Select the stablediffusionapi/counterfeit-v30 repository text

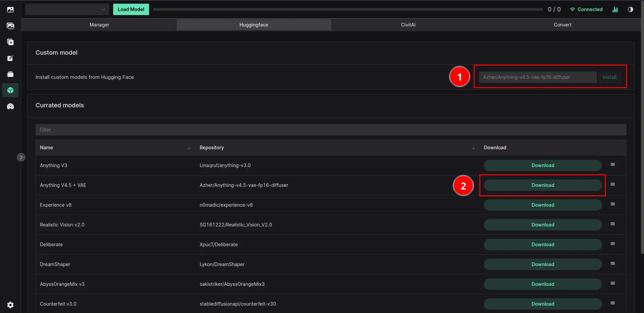click(x=238, y=304)
